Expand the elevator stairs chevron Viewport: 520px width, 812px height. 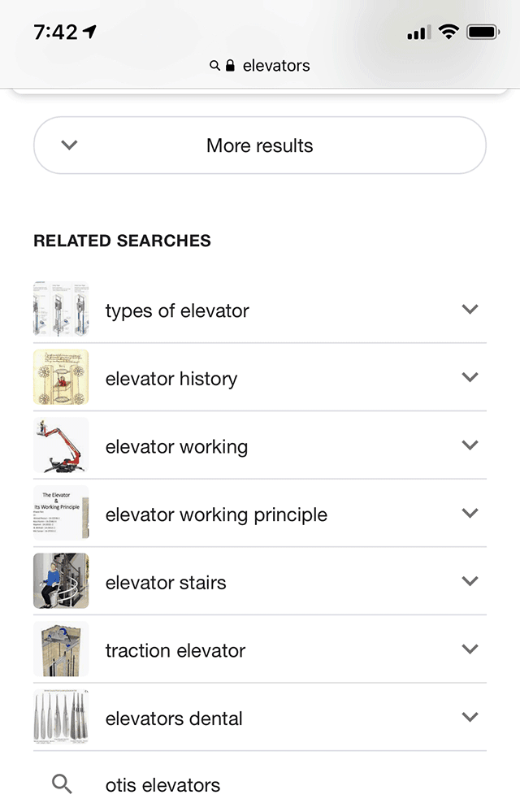470,581
